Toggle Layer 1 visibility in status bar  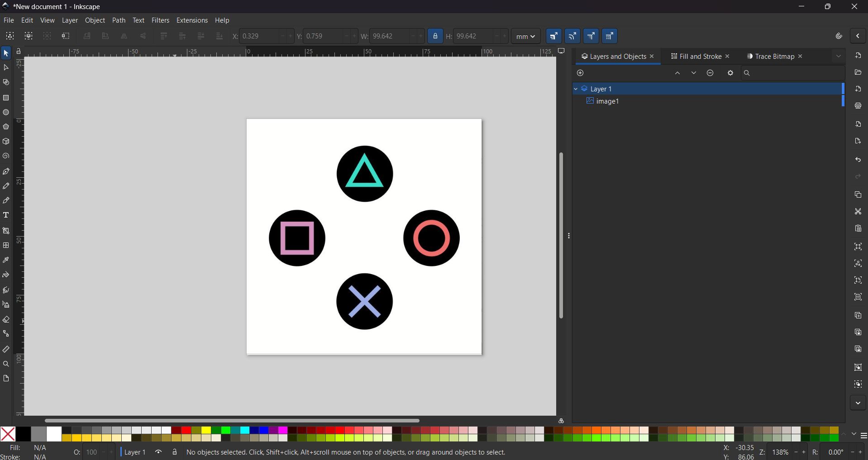tap(158, 452)
